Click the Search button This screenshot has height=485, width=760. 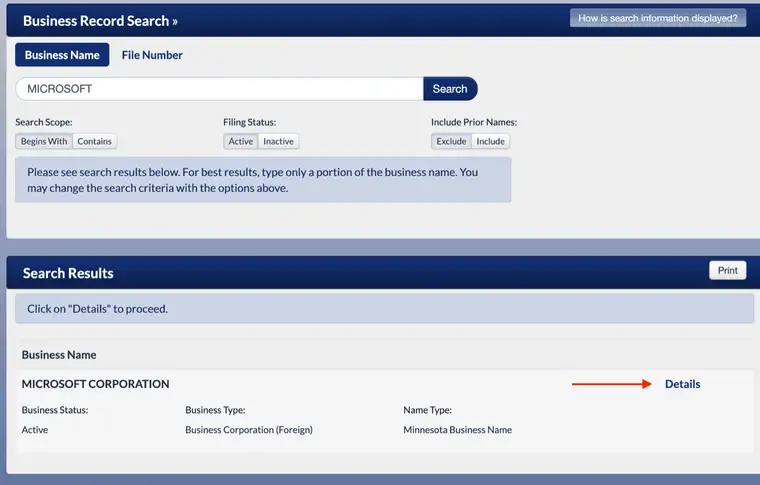(450, 89)
